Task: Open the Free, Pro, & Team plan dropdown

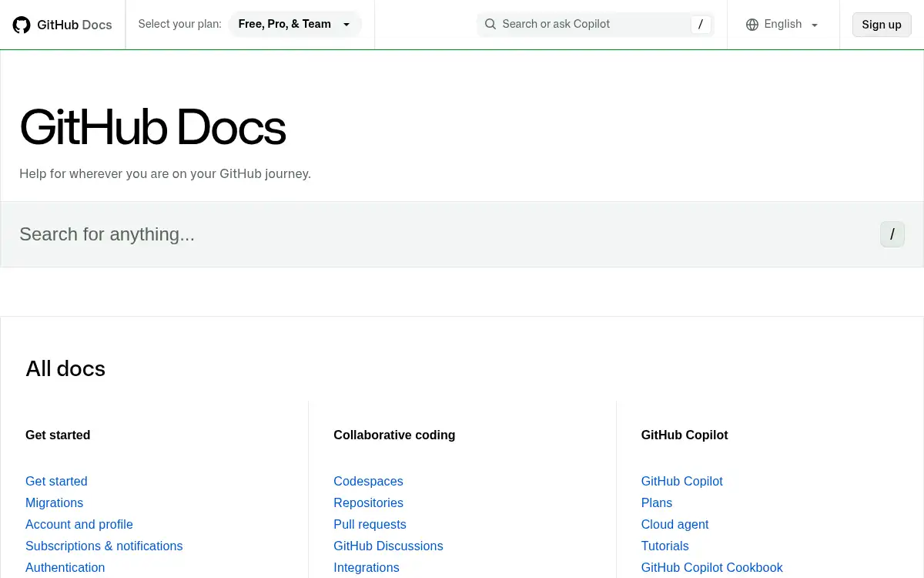Action: click(295, 24)
